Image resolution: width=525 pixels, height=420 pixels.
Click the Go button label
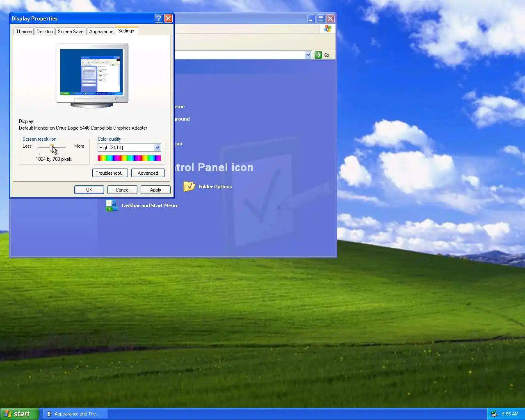326,55
